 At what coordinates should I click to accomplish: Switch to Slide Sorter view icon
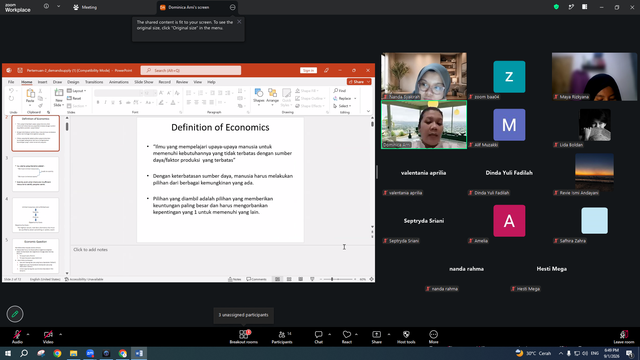pos(289,279)
